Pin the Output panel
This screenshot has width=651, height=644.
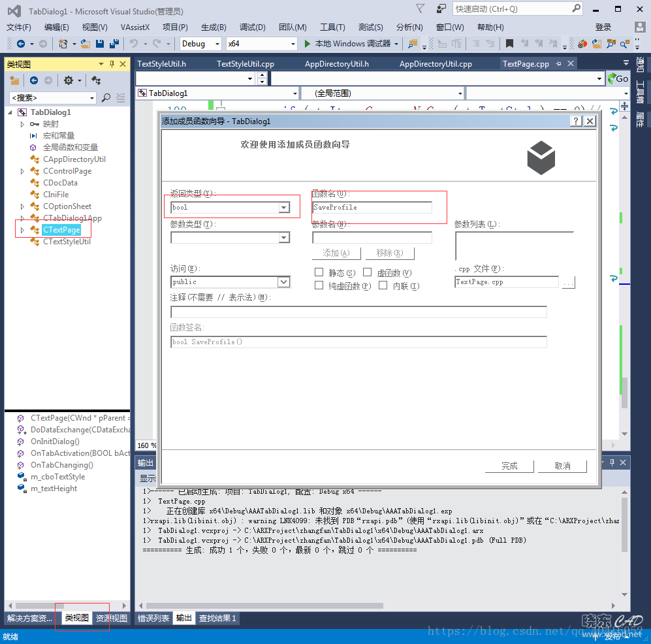tap(612, 462)
